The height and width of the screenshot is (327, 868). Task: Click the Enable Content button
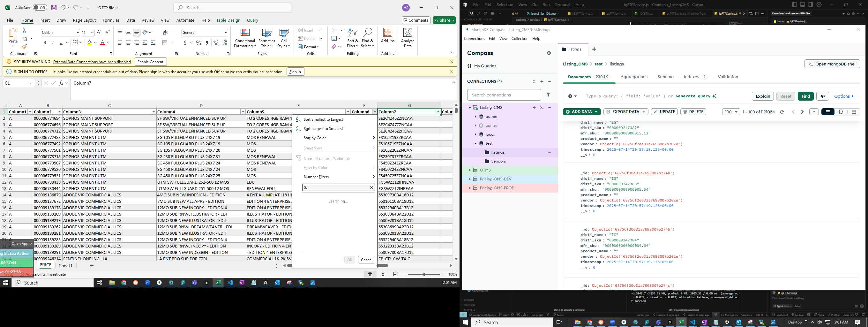151,62
